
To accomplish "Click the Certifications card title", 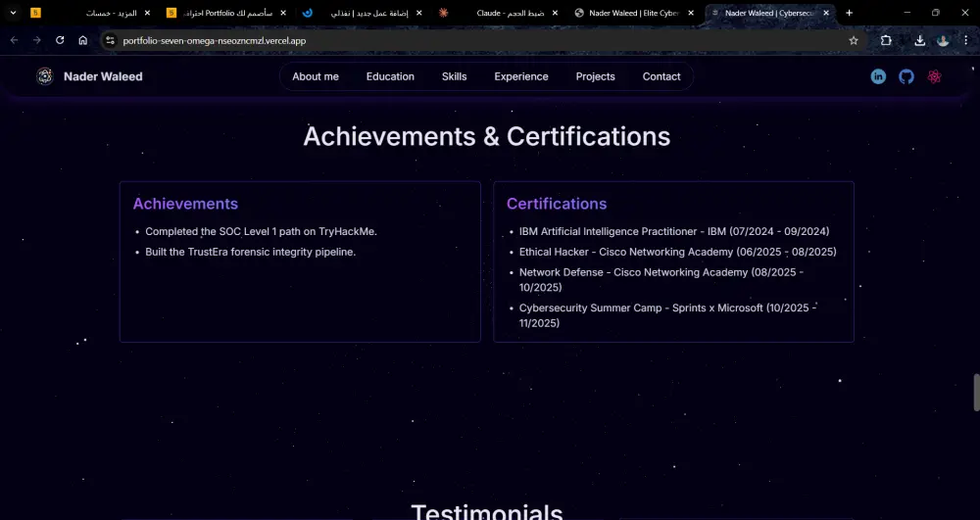I will pos(557,204).
